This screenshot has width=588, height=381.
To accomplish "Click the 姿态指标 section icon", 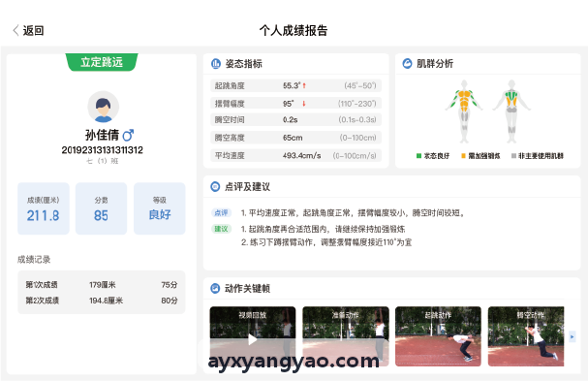I will click(216, 64).
